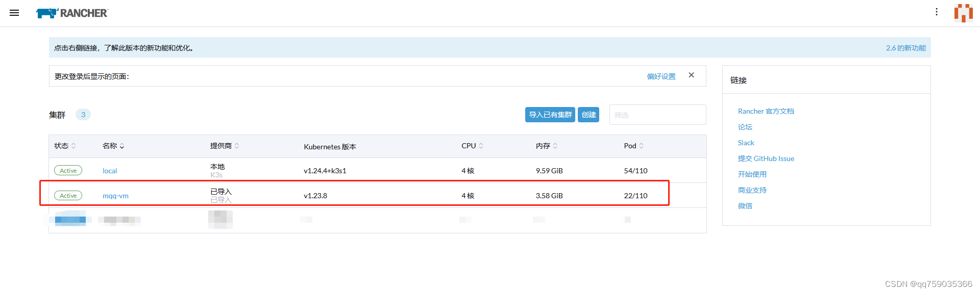This screenshot has height=293, width=980.
Task: Click the Active badge of mqq-vm cluster
Action: click(x=68, y=196)
